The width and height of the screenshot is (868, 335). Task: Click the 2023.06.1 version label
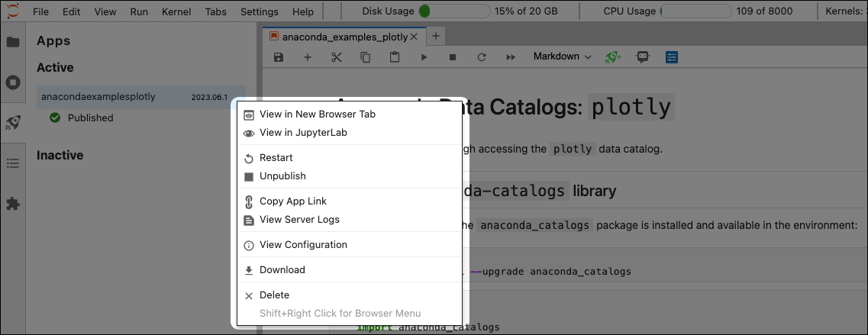pyautogui.click(x=209, y=98)
